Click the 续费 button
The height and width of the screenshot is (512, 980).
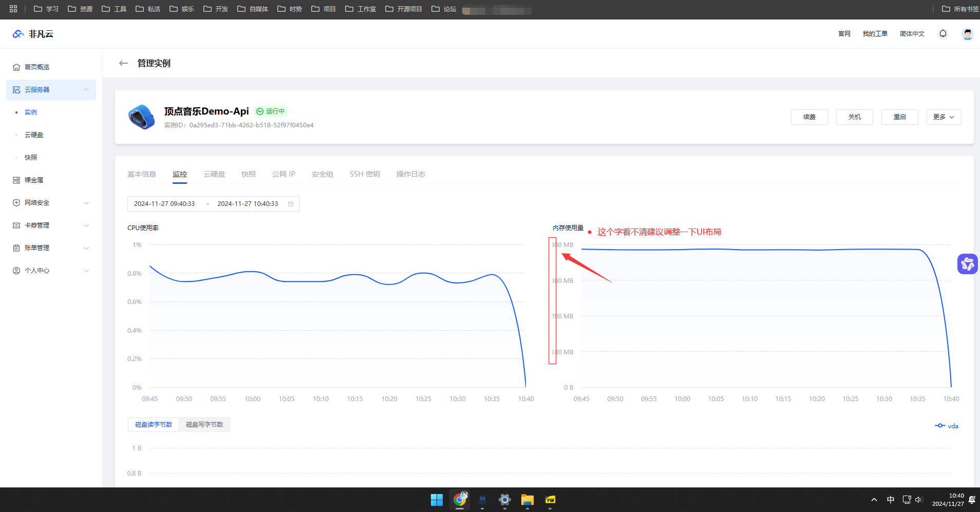[809, 117]
